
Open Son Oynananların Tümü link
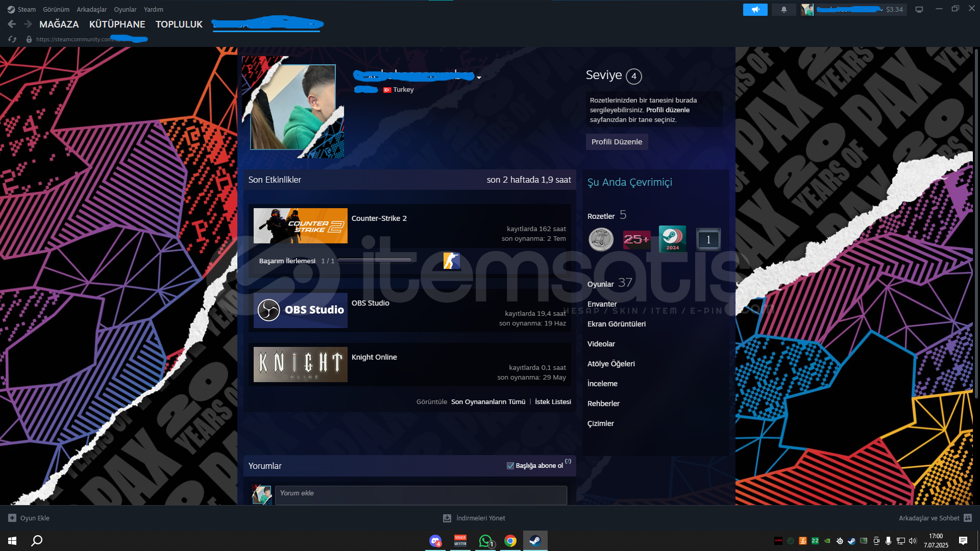pyautogui.click(x=488, y=402)
